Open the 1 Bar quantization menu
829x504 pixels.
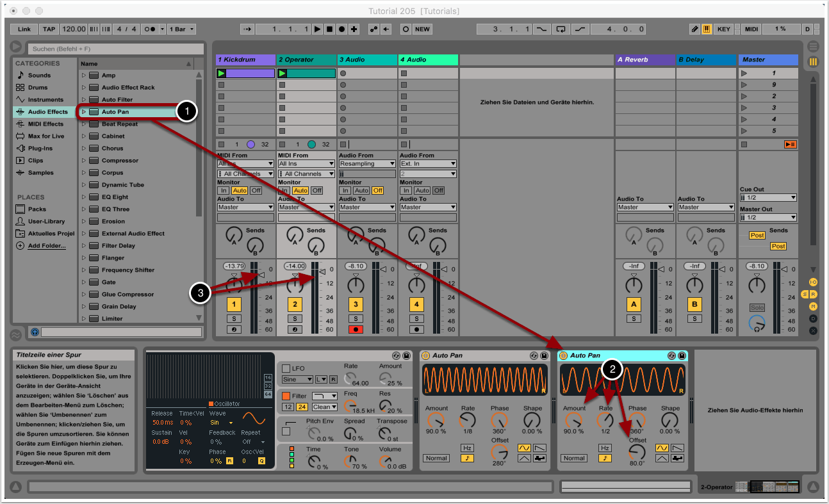coord(182,29)
